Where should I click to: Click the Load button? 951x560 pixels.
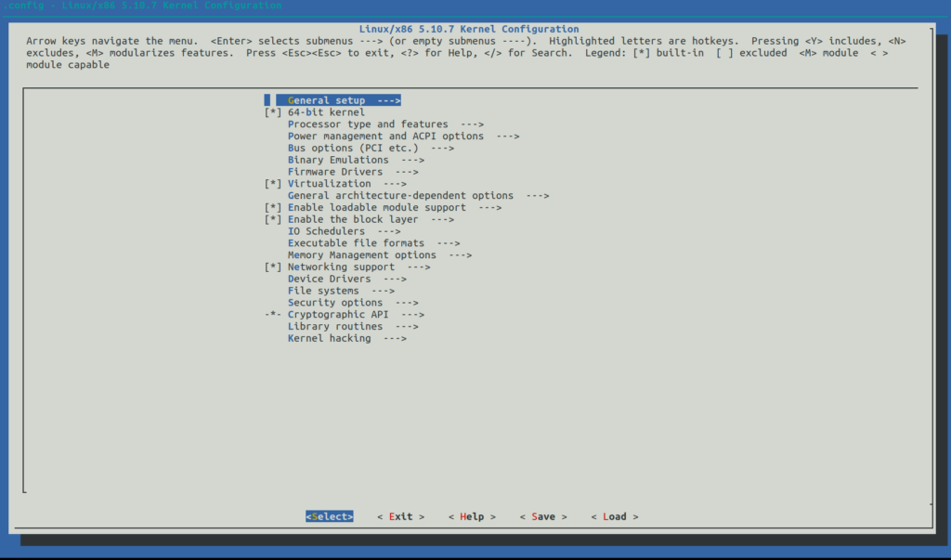[x=615, y=517]
